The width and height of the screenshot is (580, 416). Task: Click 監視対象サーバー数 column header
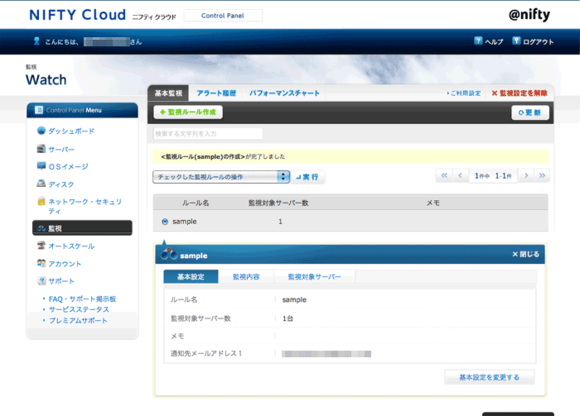click(x=278, y=203)
